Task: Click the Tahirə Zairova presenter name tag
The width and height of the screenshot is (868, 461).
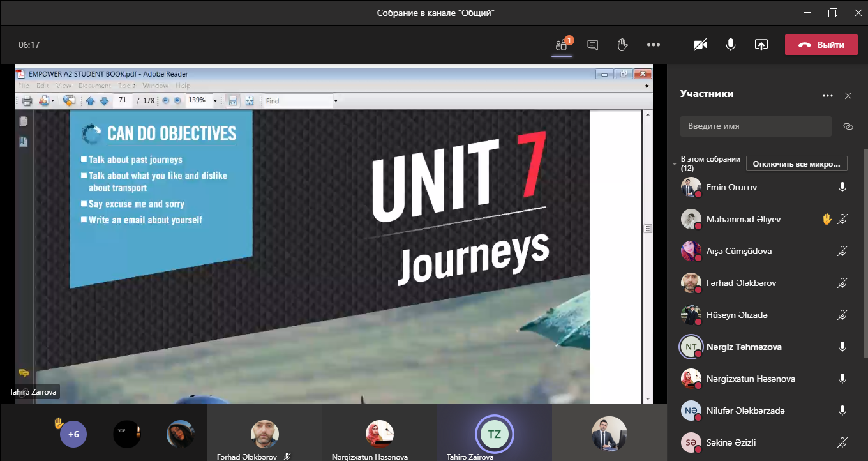Action: 34,391
